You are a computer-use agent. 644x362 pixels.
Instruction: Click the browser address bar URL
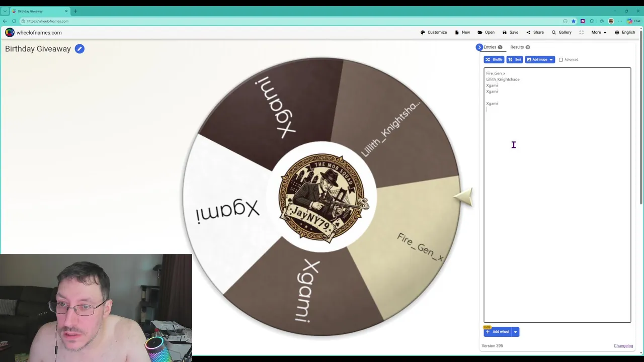pos(48,21)
